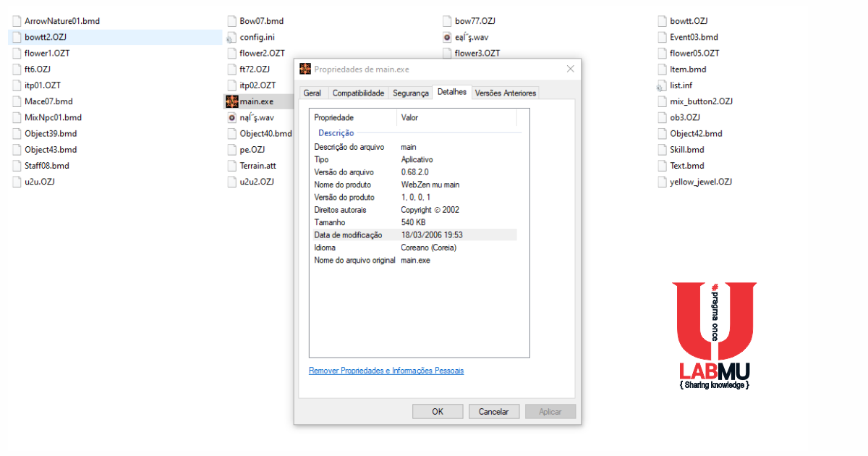
Task: Switch to the Geral tab
Action: [x=313, y=93]
